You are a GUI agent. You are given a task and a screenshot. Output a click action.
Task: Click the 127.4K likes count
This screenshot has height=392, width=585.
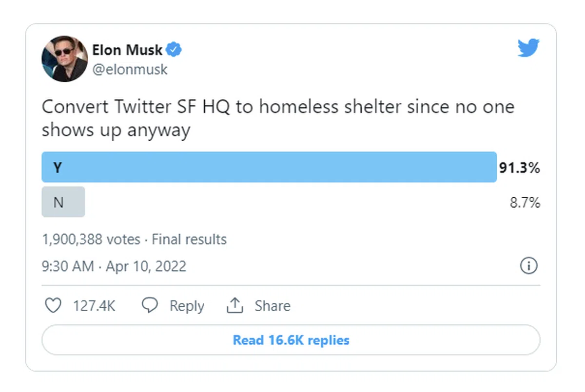(x=94, y=306)
